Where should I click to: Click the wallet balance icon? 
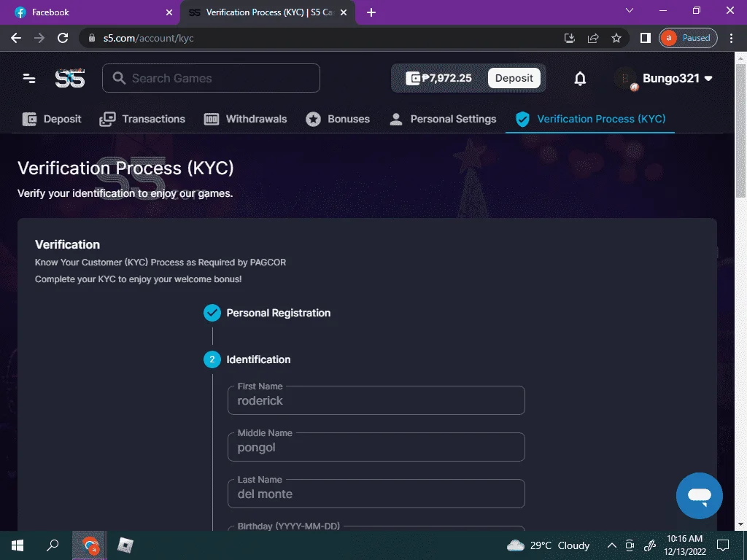pyautogui.click(x=413, y=78)
